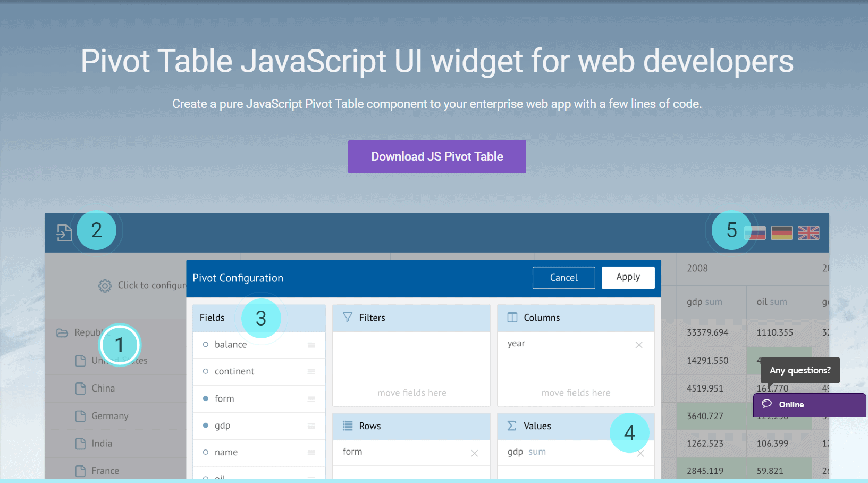Click the Download JS Pivot Table button

click(437, 157)
